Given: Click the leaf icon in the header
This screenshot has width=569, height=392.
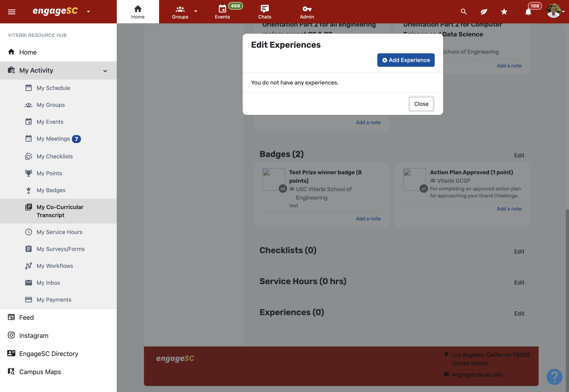Looking at the screenshot, I should (x=484, y=11).
